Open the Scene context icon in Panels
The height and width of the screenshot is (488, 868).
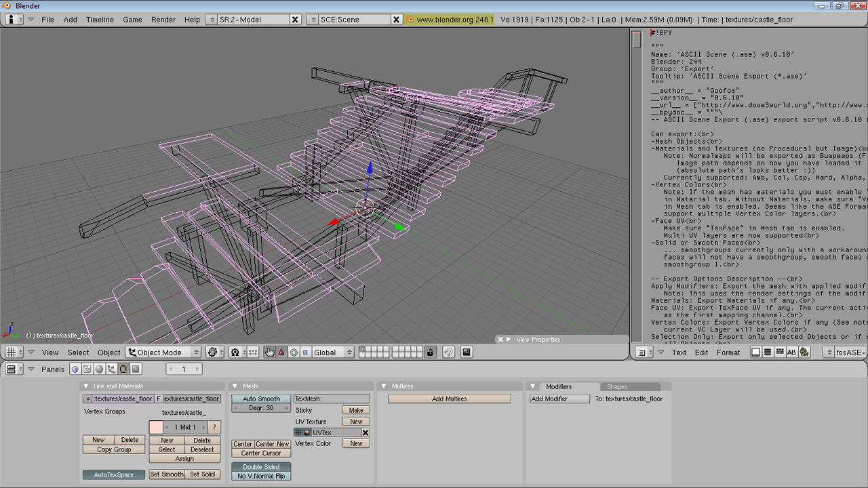(x=136, y=369)
